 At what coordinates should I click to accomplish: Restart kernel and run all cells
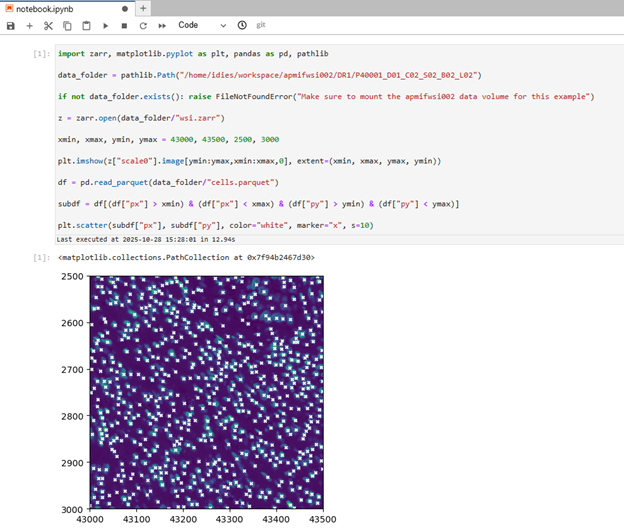pyautogui.click(x=162, y=24)
